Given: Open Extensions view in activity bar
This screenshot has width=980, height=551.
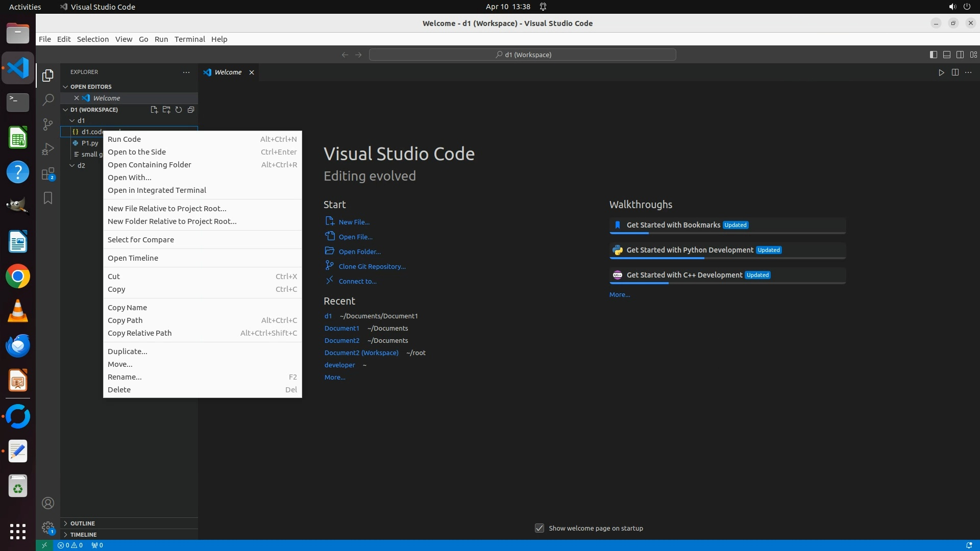Looking at the screenshot, I should point(48,174).
